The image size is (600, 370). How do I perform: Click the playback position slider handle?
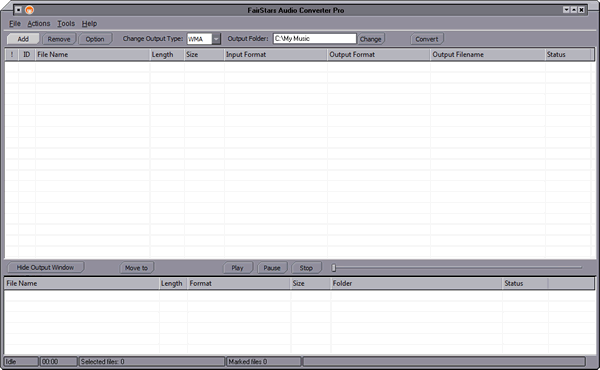(x=334, y=268)
